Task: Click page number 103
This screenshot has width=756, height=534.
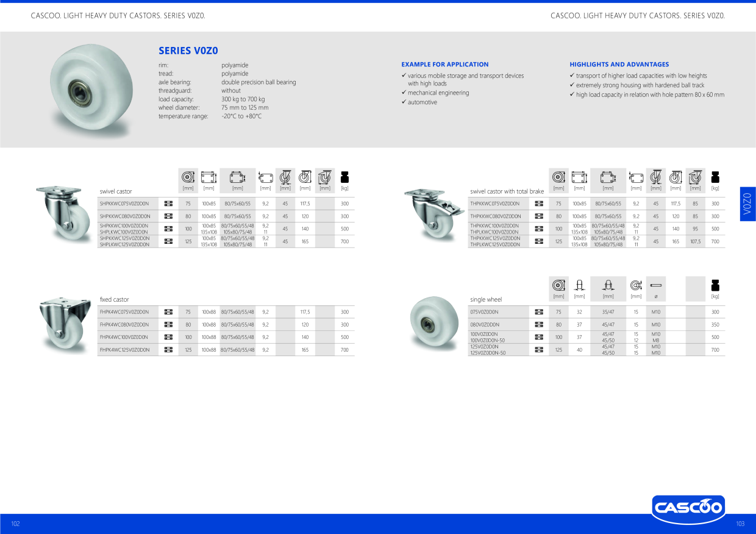Action: coord(740,524)
